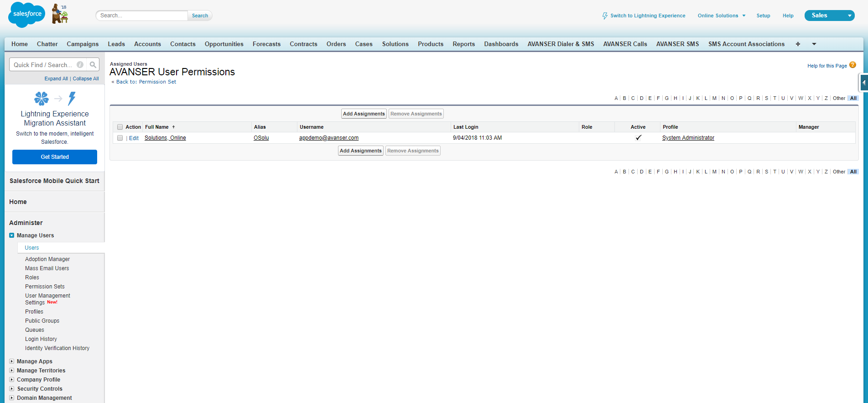Select Users under Manage Users
The height and width of the screenshot is (403, 868).
[32, 248]
